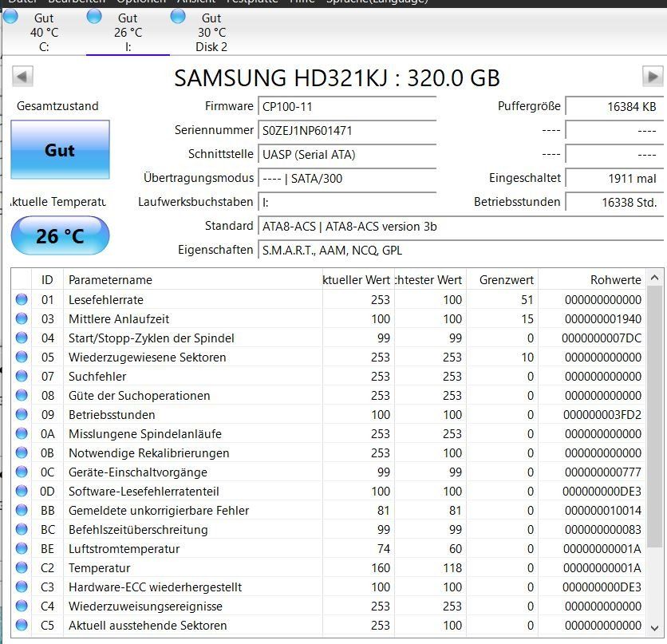The width and height of the screenshot is (667, 644).
Task: Click status orb of 09 Betriebsstunden row
Action: 22,414
